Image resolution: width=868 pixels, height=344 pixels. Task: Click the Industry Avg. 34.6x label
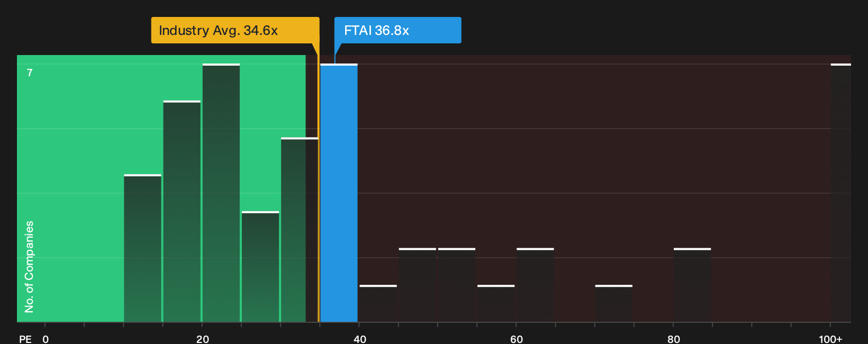pos(235,30)
